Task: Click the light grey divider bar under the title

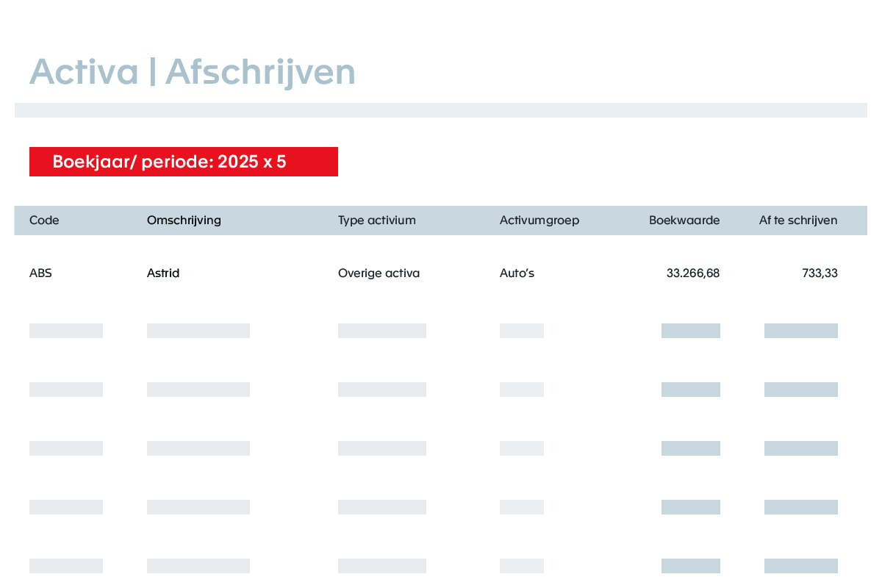Action: pos(441,110)
